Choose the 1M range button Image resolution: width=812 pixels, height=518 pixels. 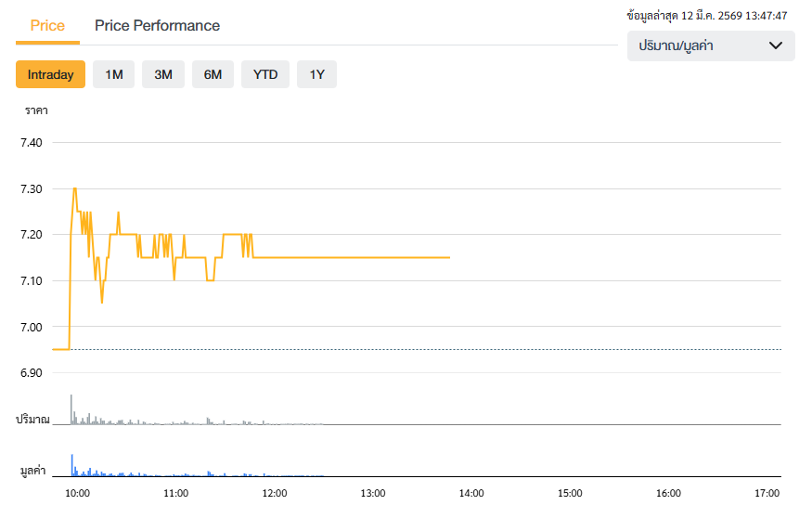(114, 74)
